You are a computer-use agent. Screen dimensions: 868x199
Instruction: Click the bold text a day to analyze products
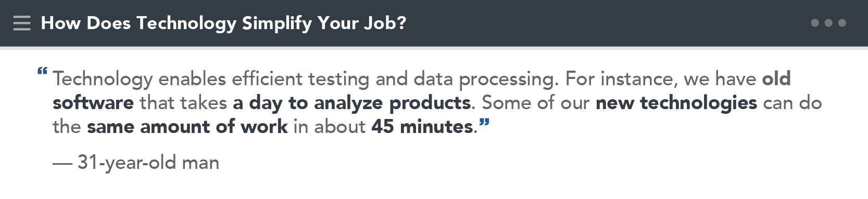(x=352, y=103)
